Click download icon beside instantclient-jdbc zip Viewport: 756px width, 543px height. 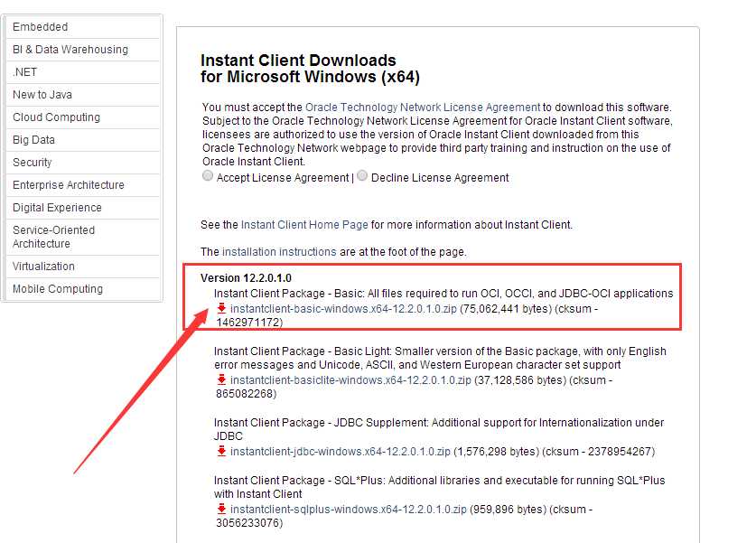coord(222,451)
